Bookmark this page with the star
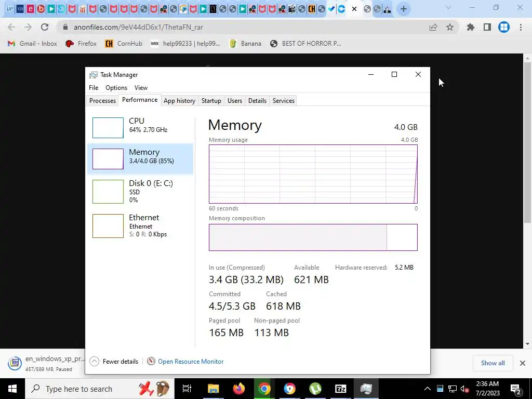Screen dimensions: 532x399 450,27
